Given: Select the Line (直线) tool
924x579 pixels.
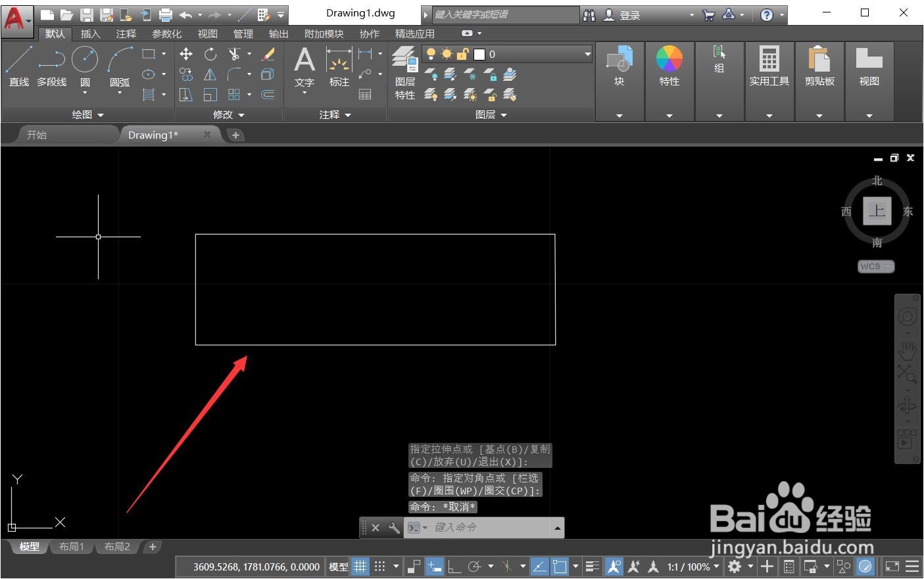Looking at the screenshot, I should 19,66.
